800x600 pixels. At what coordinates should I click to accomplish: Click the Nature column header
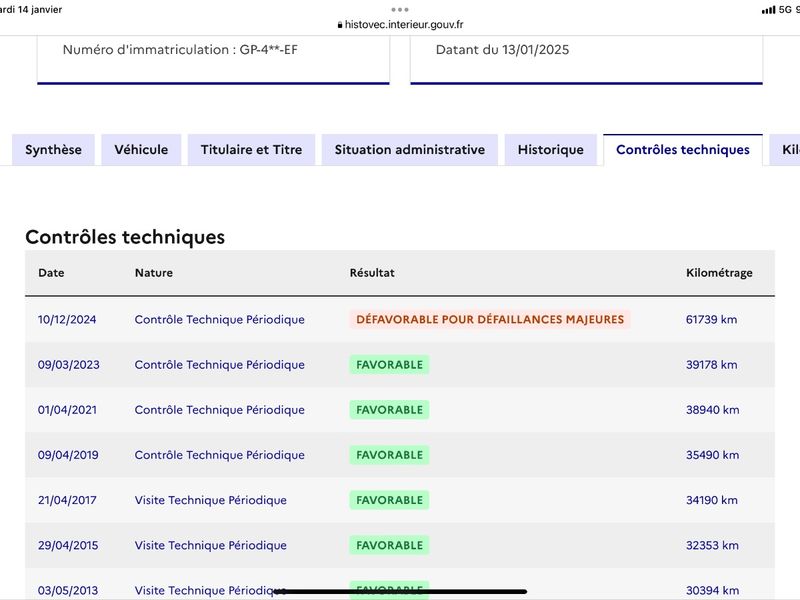click(154, 272)
